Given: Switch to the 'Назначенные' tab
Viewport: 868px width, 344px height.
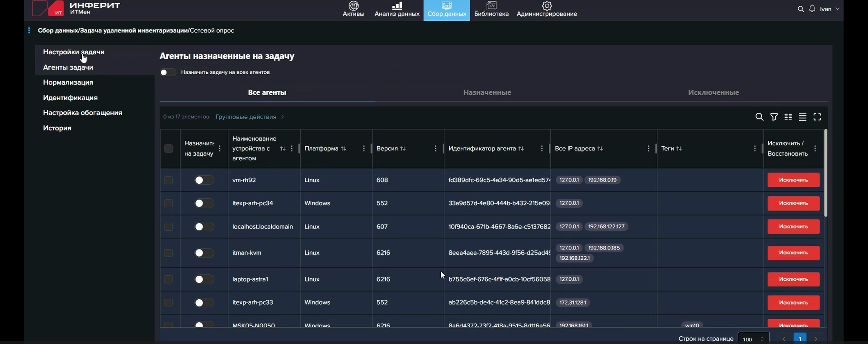Looking at the screenshot, I should tap(487, 92).
